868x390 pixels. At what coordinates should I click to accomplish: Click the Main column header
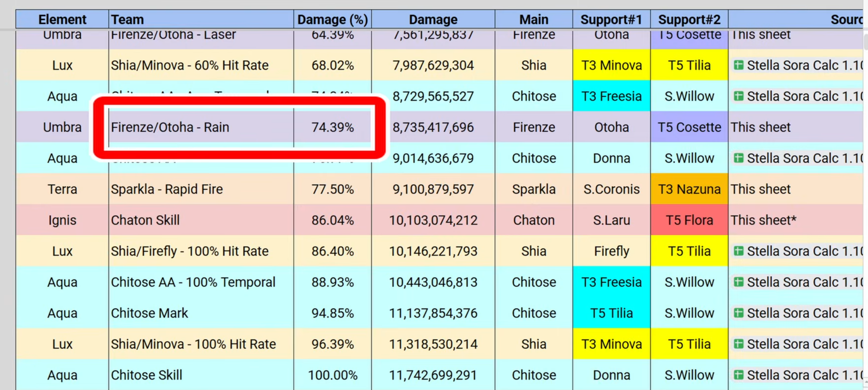534,19
